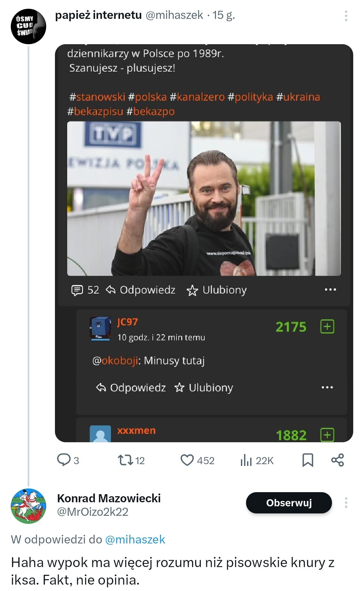Open Konrad Mazowiecki's reply text

[173, 571]
